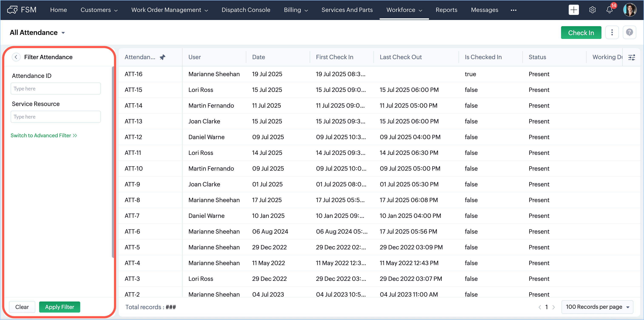The width and height of the screenshot is (644, 320).
Task: Open the 100 Records per page dropdown
Action: point(597,307)
